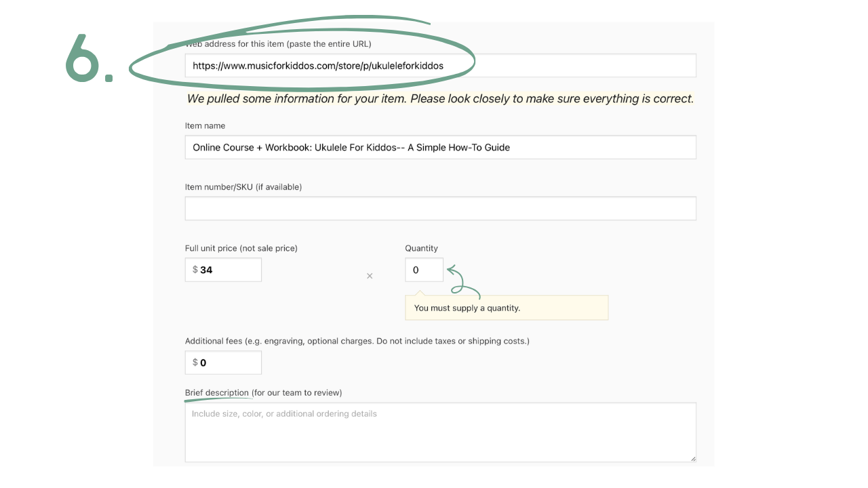Click the large green number 6 step marker
The width and height of the screenshot is (868, 488).
coord(88,59)
